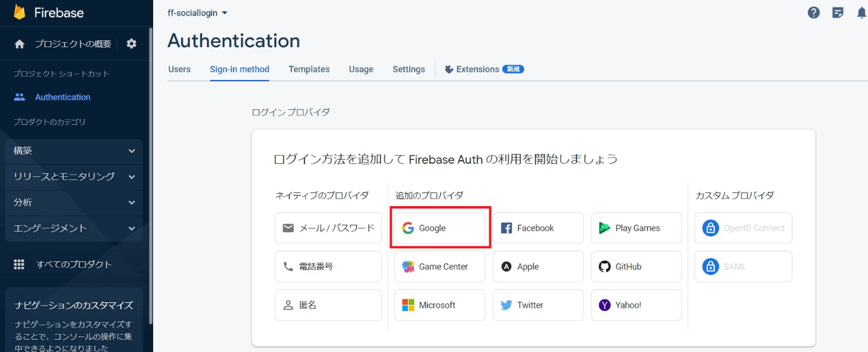The height and width of the screenshot is (352, 868).
Task: Select the Sign-in method tab
Action: click(x=239, y=70)
